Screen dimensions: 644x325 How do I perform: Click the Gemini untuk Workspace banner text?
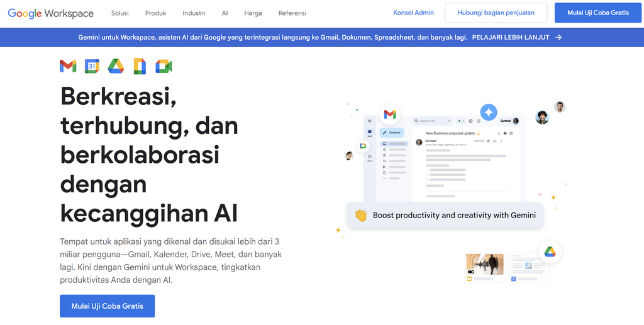[273, 37]
